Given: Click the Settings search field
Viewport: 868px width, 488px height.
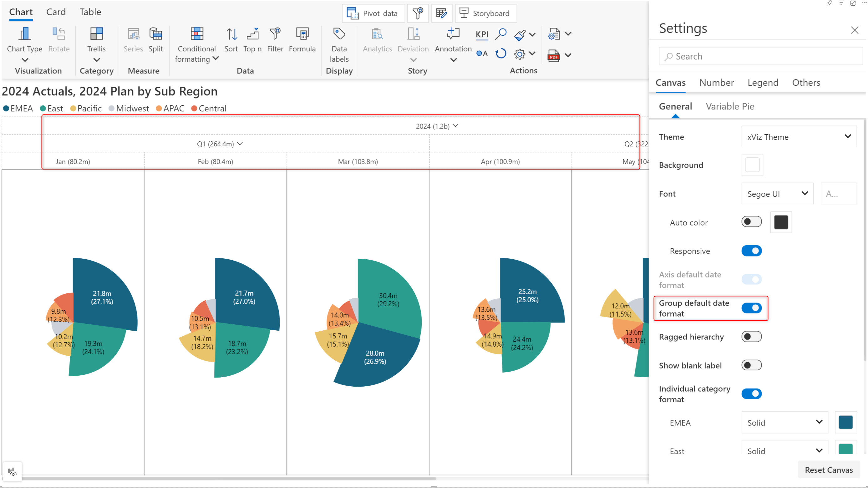Looking at the screenshot, I should tap(761, 56).
